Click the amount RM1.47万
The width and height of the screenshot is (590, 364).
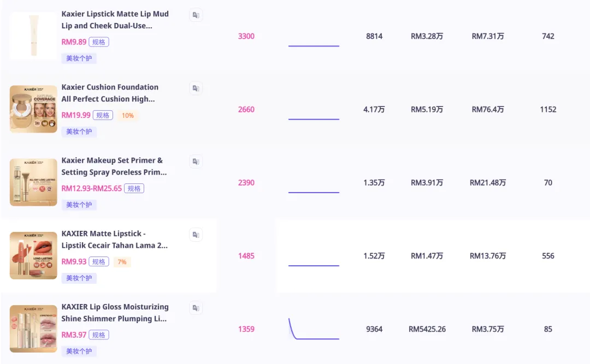[427, 256]
